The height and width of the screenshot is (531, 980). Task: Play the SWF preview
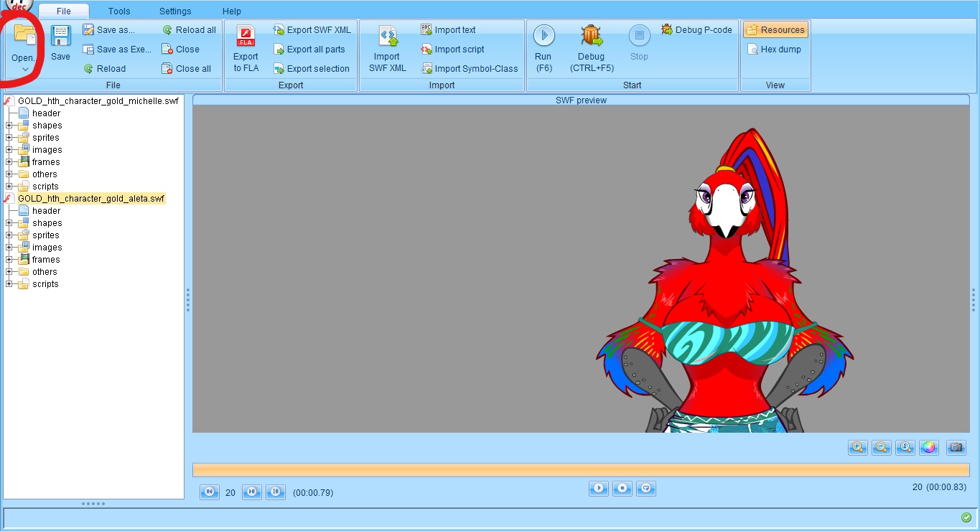[598, 489]
